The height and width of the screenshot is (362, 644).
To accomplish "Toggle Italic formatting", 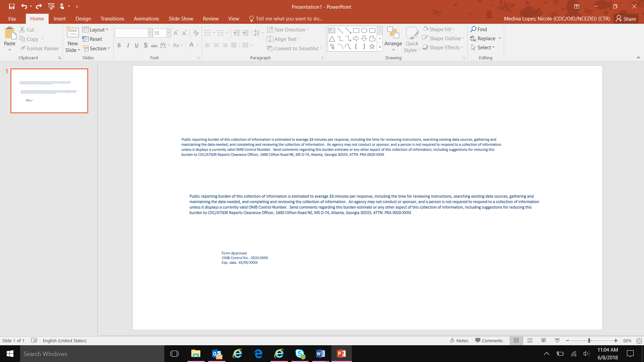I will 128,45.
